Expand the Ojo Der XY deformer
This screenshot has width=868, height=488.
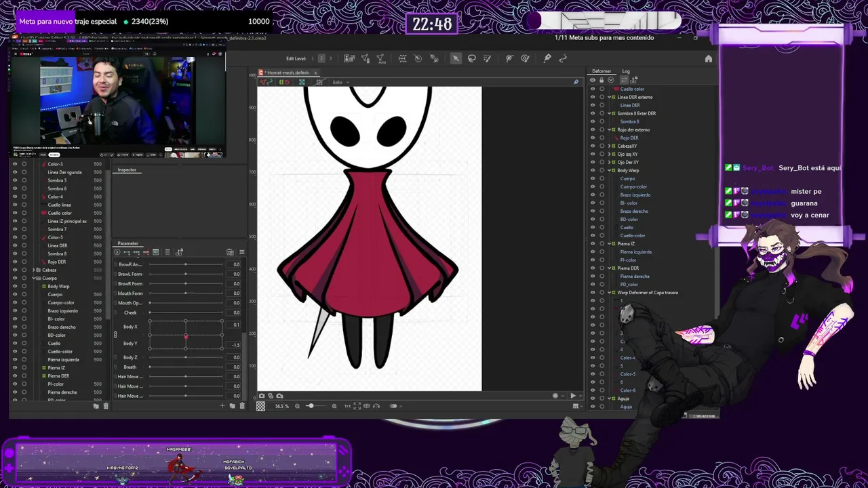[x=609, y=162]
